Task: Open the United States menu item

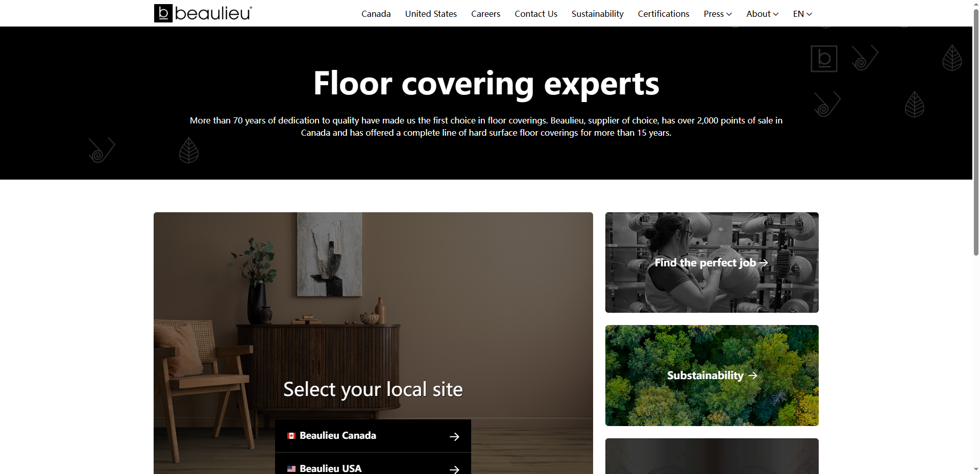Action: tap(431, 14)
